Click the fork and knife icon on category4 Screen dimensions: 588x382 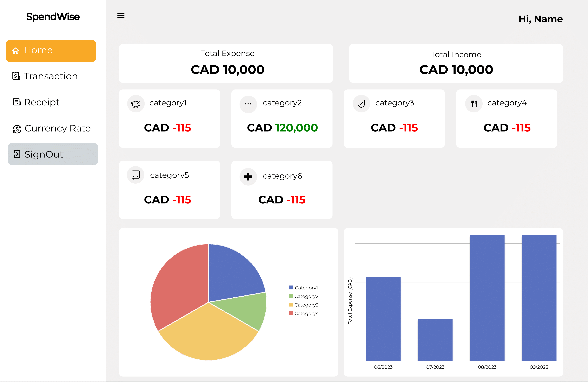pos(474,104)
